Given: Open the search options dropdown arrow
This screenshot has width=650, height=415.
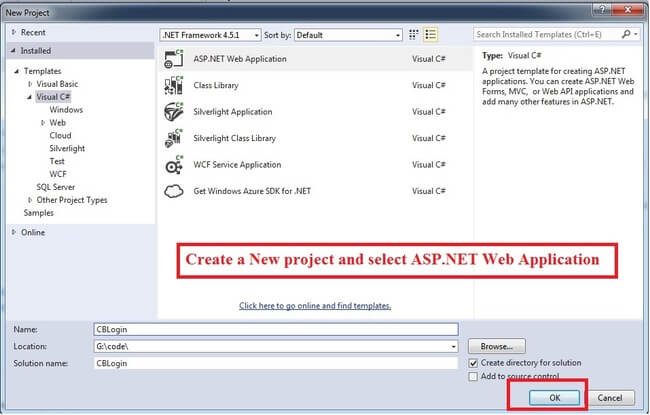Looking at the screenshot, I should (x=636, y=34).
